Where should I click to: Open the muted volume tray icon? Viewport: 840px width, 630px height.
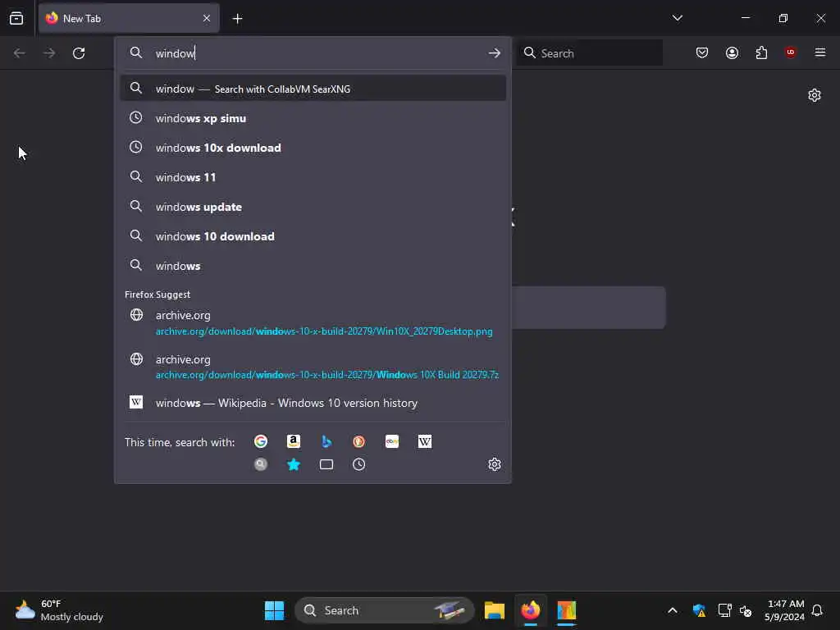click(746, 610)
